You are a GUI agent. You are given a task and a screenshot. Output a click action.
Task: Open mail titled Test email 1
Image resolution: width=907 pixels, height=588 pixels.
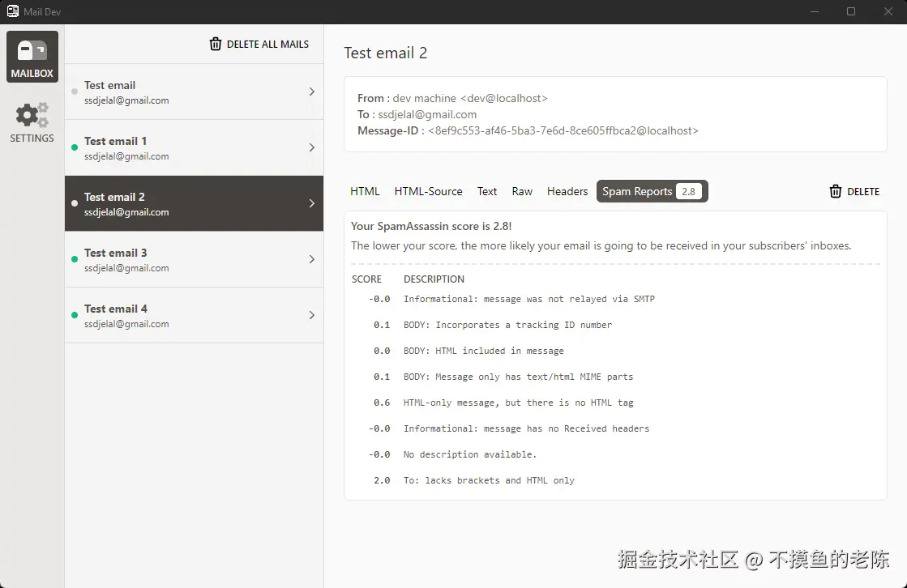point(195,148)
